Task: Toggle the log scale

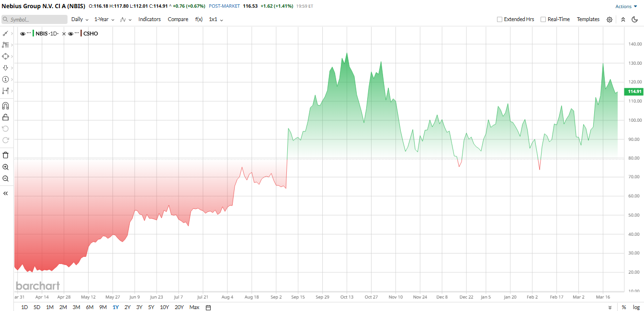Action: pyautogui.click(x=636, y=307)
